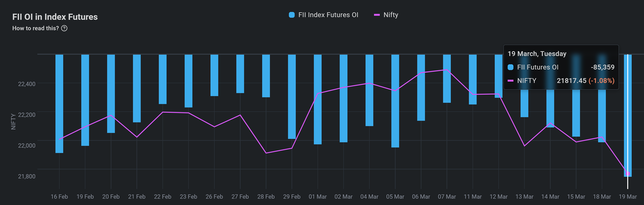The width and height of the screenshot is (644, 205).
Task: Select the blue bar for 01 Mar
Action: tap(318, 99)
